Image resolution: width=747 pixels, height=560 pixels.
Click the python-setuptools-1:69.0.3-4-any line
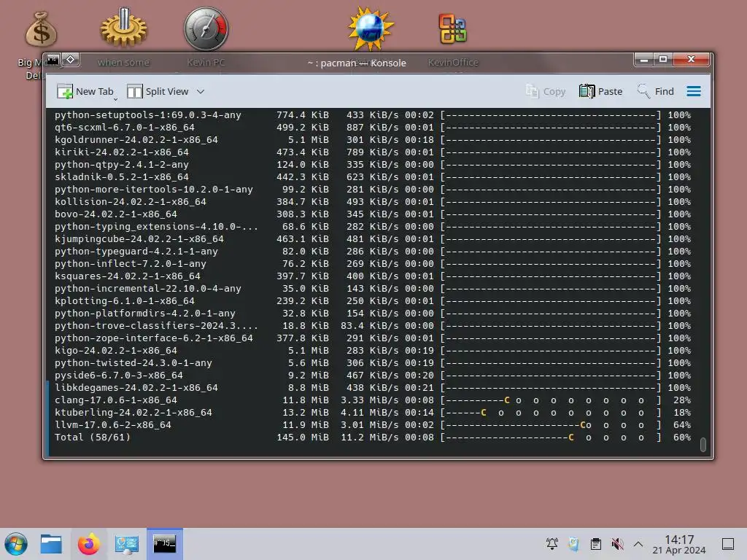tap(373, 114)
